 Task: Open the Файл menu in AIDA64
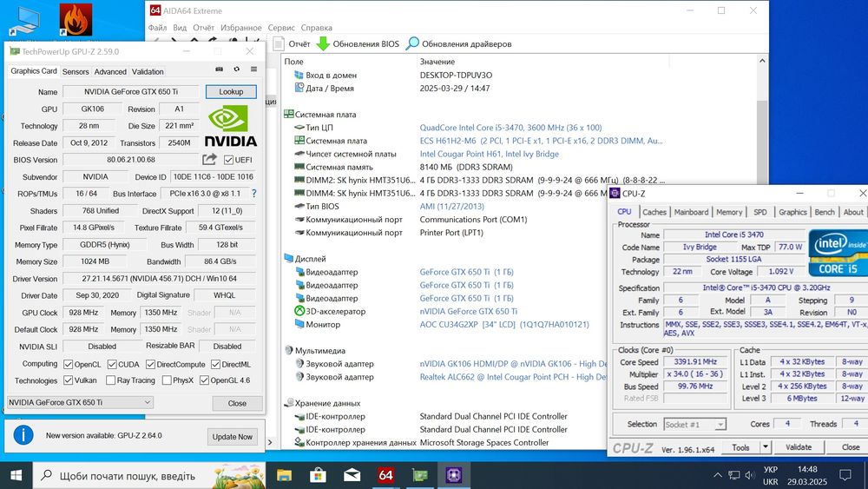point(157,28)
